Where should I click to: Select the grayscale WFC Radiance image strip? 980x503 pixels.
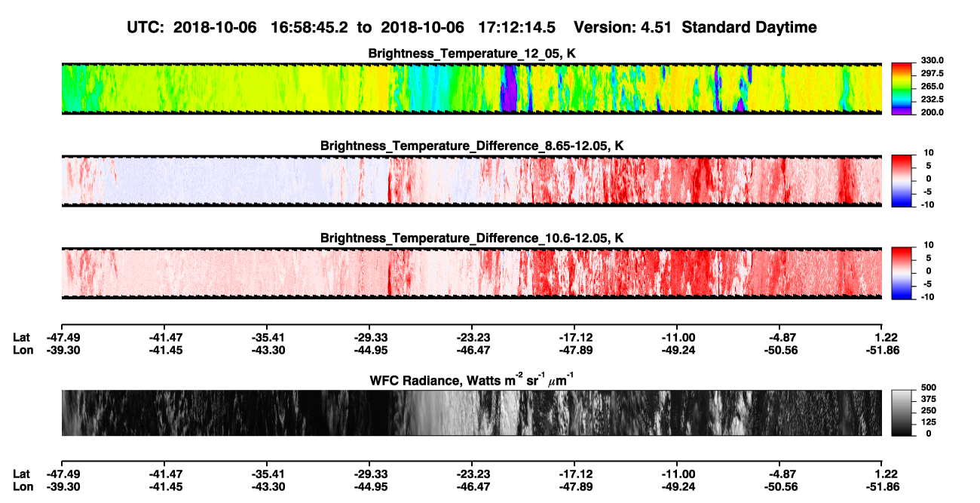[x=472, y=413]
